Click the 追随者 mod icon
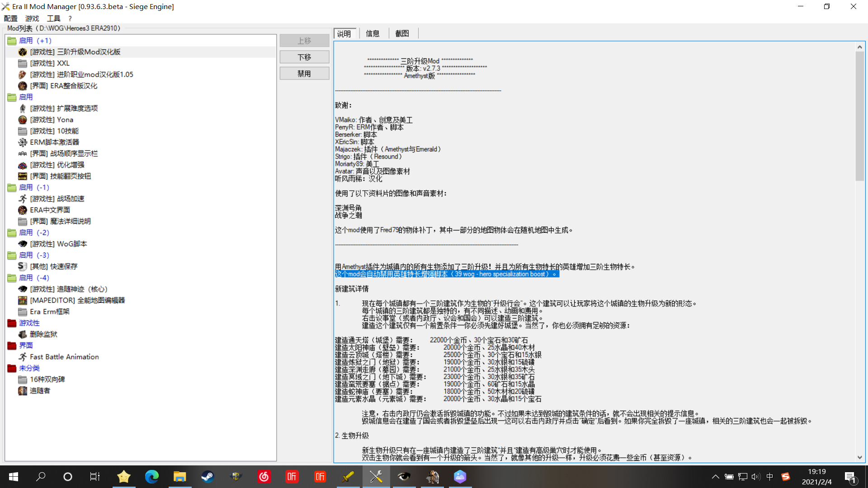The image size is (868, 488). click(22, 391)
